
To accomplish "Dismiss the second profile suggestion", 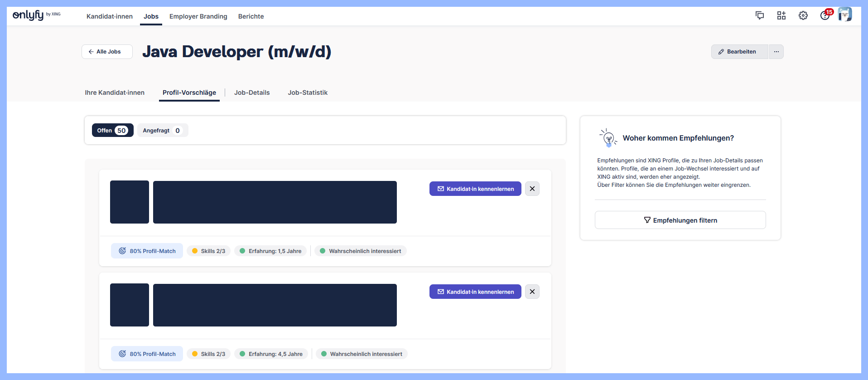I will click(x=532, y=292).
